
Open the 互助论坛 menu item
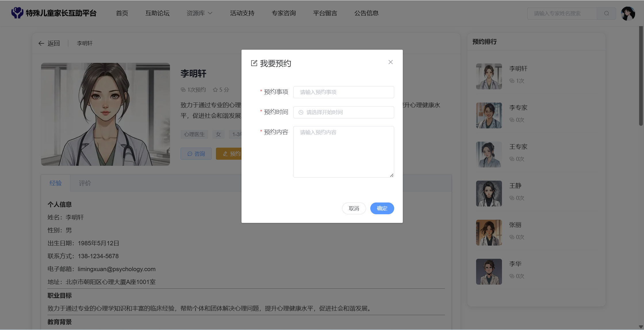pyautogui.click(x=157, y=13)
